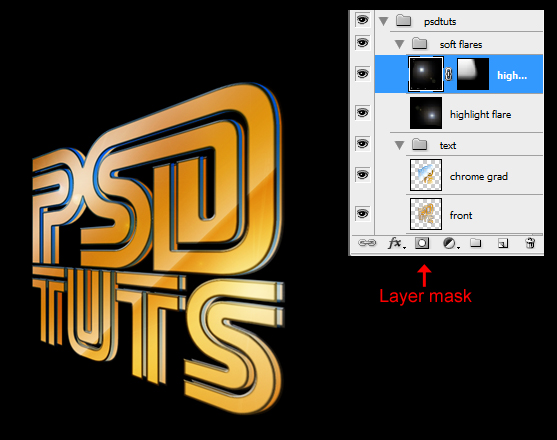Select the selected layer's flare thumbnail
Viewport: 557px width, 440px height.
point(426,74)
